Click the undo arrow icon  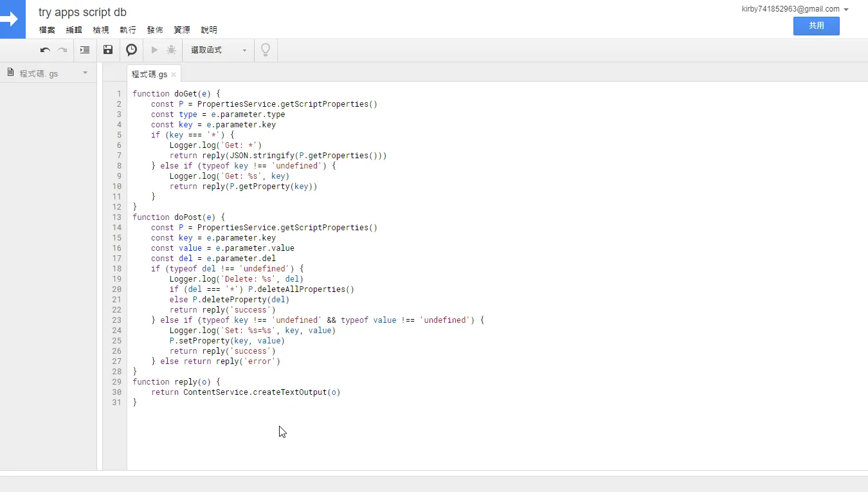point(45,50)
